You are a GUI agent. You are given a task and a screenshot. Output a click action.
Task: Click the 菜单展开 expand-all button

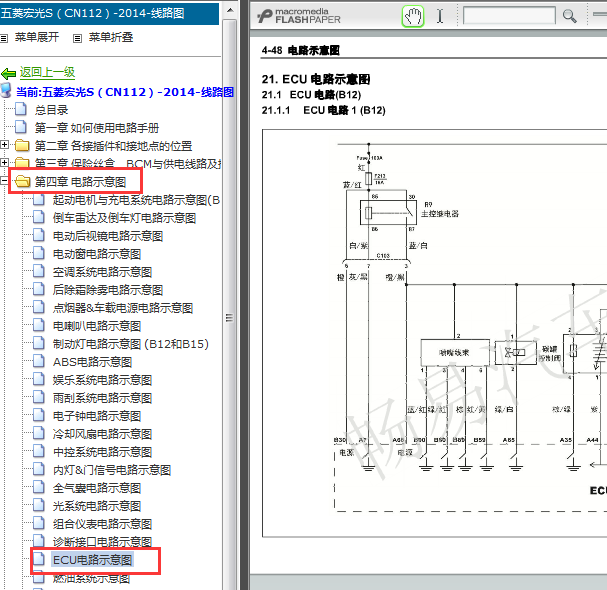37,37
